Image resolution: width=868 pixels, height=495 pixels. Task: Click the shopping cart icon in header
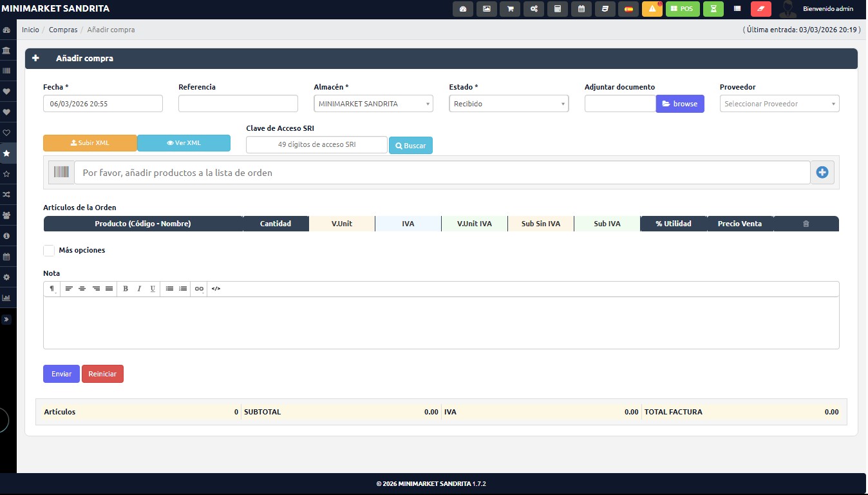510,9
